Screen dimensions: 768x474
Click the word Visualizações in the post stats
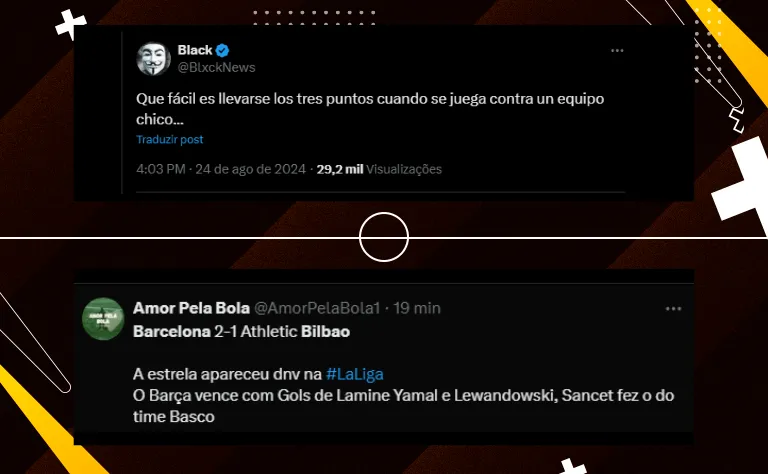(404, 169)
